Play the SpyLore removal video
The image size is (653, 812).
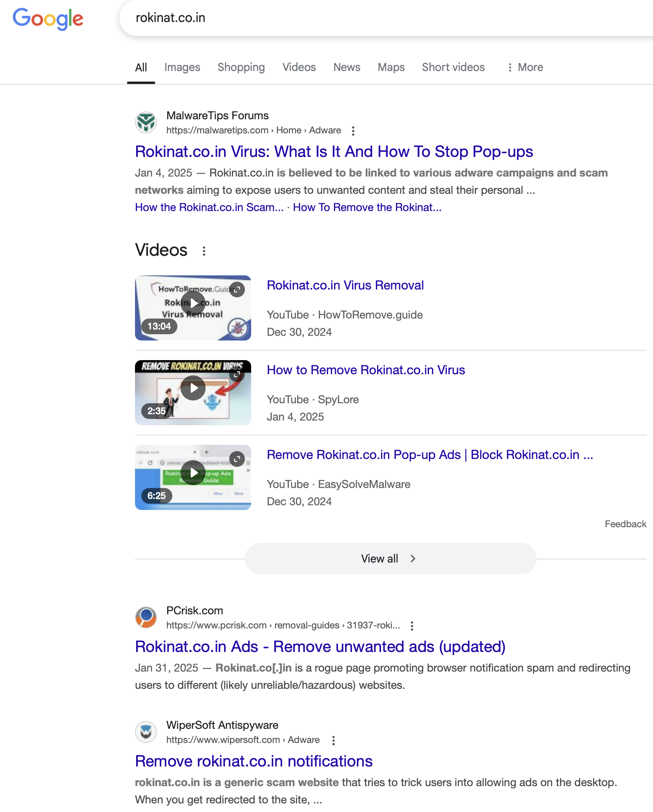[x=193, y=388]
